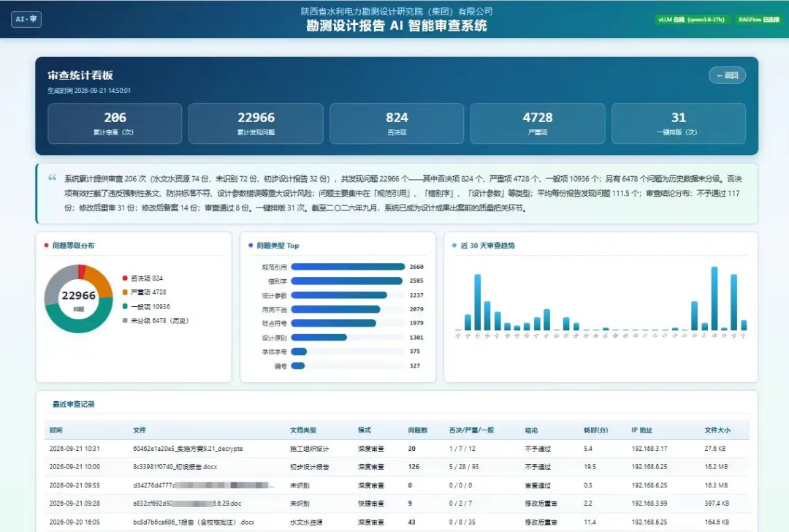Sort by the 文档类型 column header

pyautogui.click(x=303, y=430)
